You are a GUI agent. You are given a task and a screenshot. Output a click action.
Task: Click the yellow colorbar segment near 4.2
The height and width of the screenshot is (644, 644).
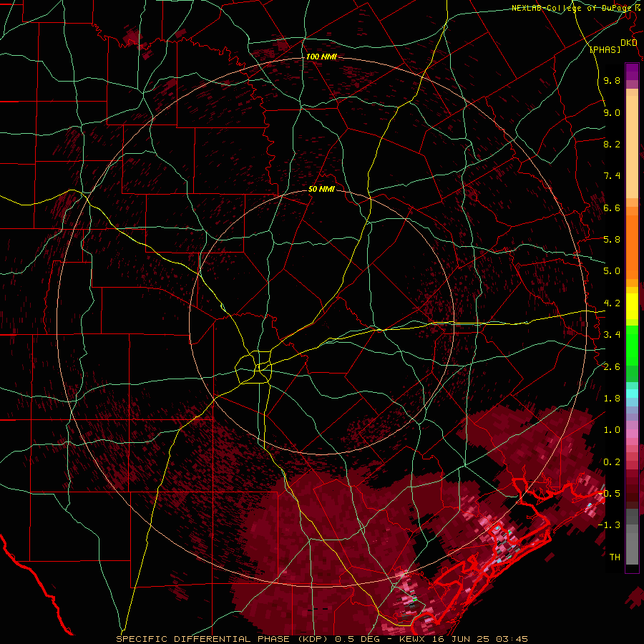[632, 306]
